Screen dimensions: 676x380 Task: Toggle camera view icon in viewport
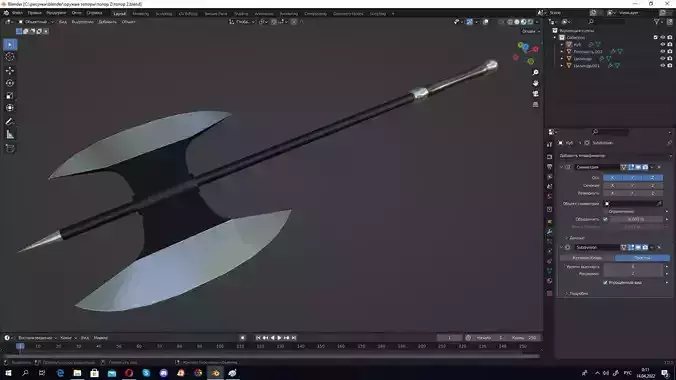tap(535, 94)
